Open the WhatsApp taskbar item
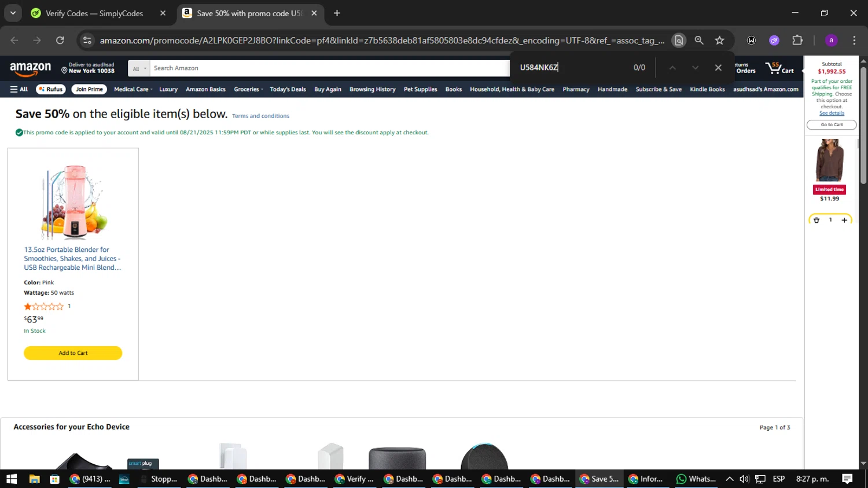Screen dimensions: 868x488 696,479
